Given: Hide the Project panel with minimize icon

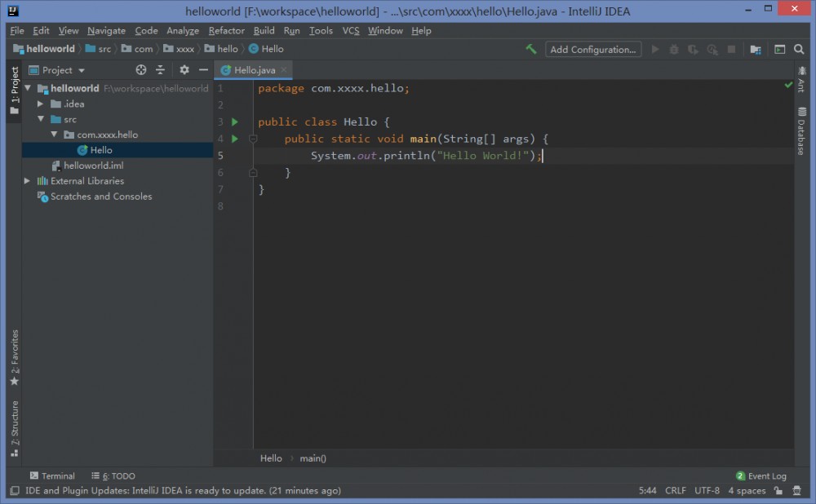Looking at the screenshot, I should [x=202, y=70].
